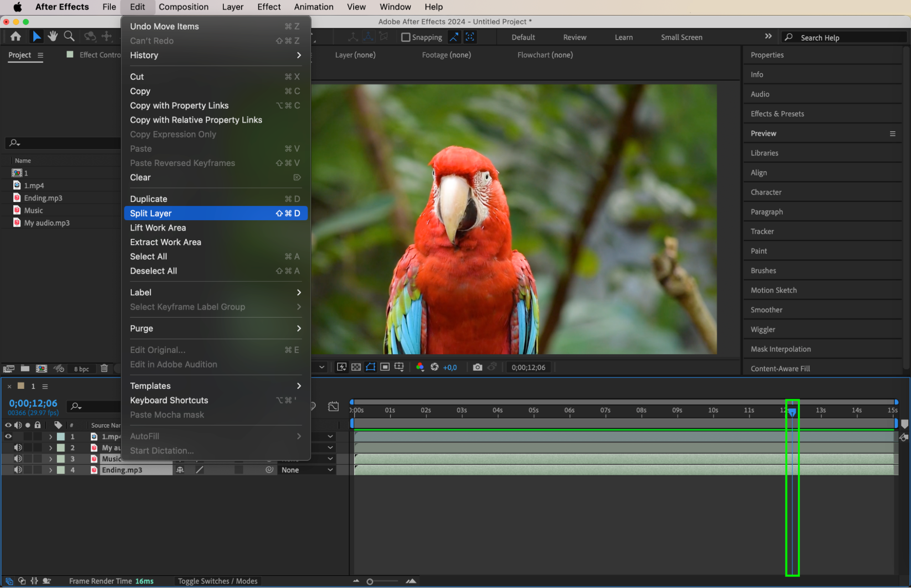Click the trash bin icon in the Project panel
Screen dimensions: 911x588
pyautogui.click(x=104, y=368)
